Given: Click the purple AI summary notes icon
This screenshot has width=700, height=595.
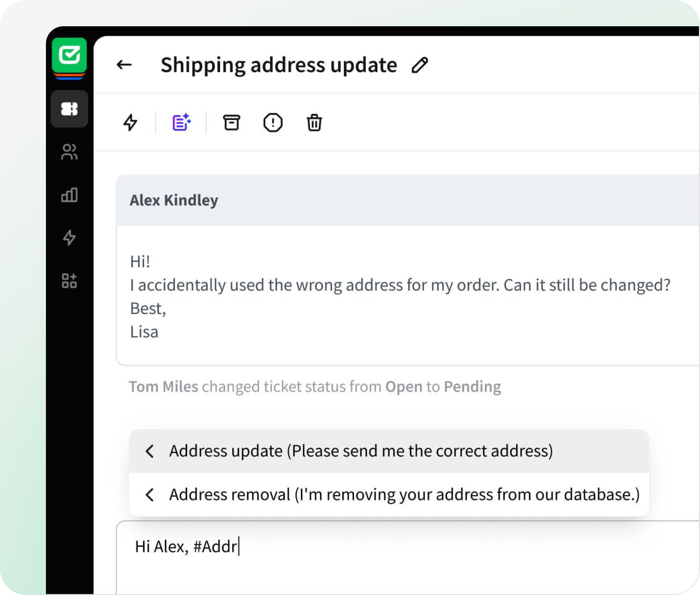Looking at the screenshot, I should pyautogui.click(x=181, y=122).
